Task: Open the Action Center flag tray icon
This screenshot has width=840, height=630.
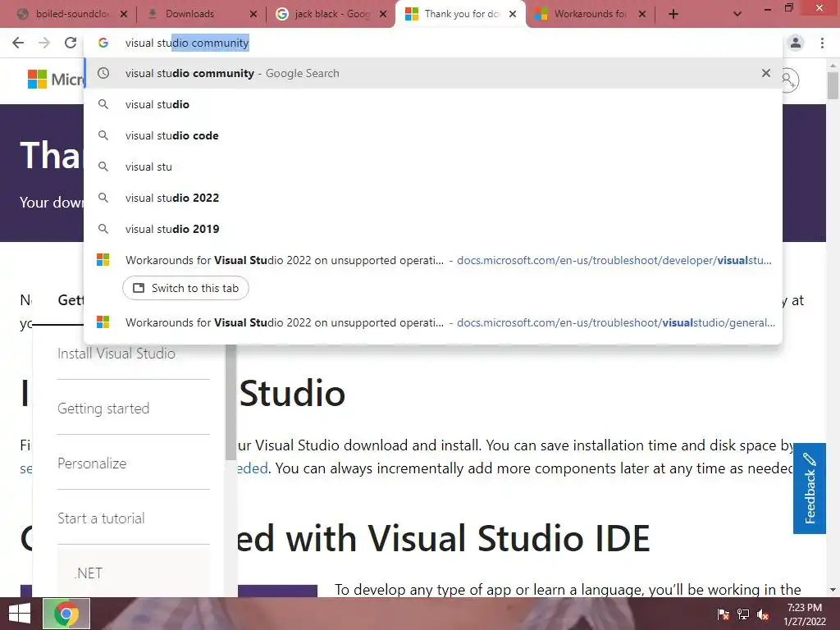Action: click(x=723, y=614)
